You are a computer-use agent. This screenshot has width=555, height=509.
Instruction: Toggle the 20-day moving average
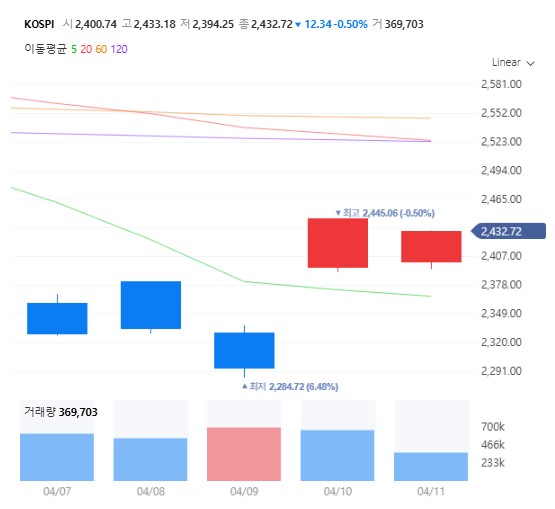(86, 49)
